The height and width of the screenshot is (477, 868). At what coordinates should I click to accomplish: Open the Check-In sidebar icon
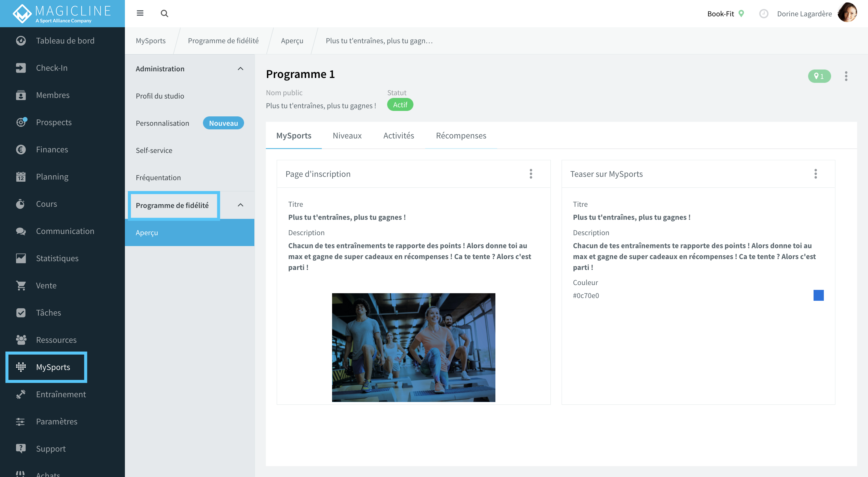21,68
